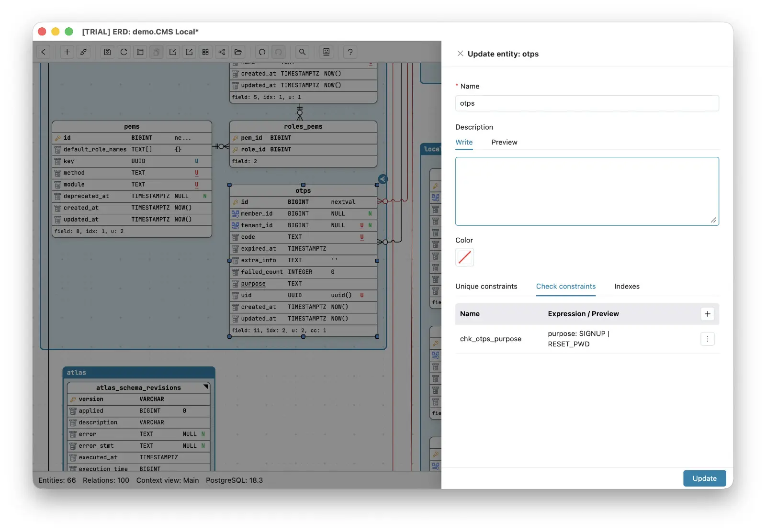The image size is (766, 532).
Task: Select the Check constraints tab
Action: click(566, 286)
